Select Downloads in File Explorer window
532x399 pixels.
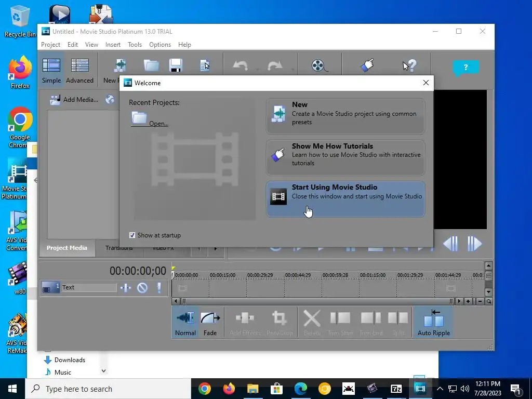[64, 360]
